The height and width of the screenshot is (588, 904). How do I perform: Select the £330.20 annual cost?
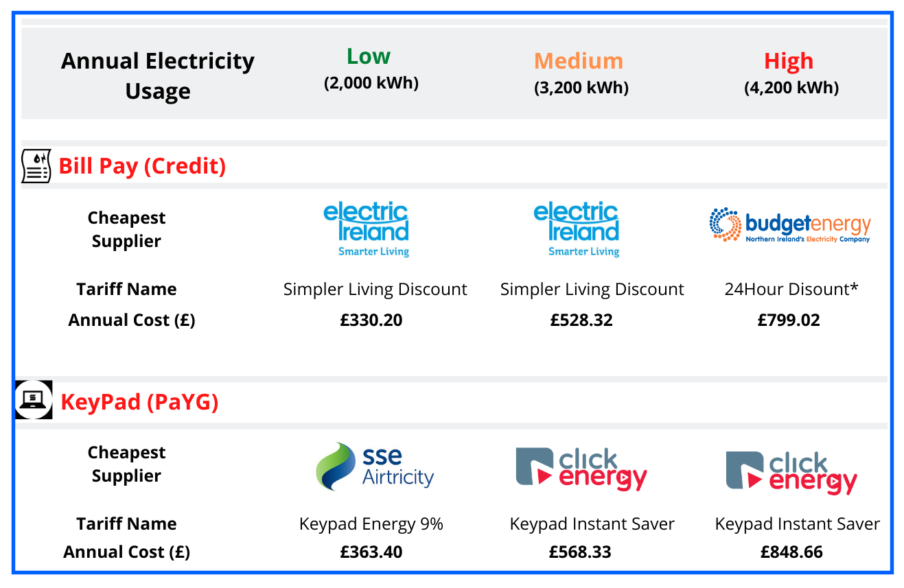pos(371,320)
